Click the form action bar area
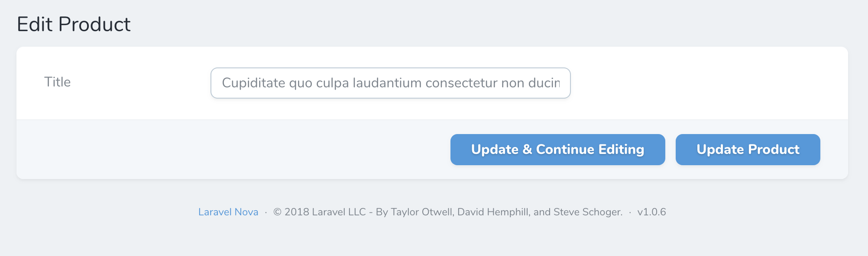Screen dimensions: 868x256 pyautogui.click(x=260, y=149)
